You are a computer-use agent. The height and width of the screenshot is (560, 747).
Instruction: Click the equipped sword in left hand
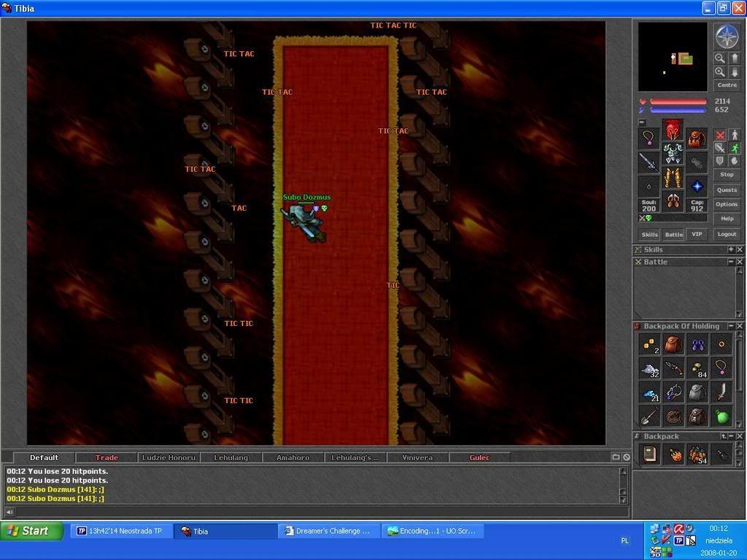click(649, 163)
